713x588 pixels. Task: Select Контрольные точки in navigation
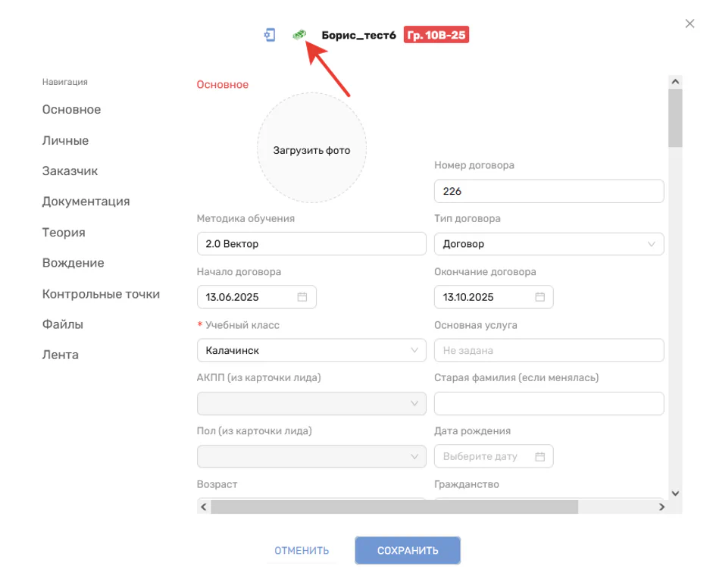click(x=101, y=294)
